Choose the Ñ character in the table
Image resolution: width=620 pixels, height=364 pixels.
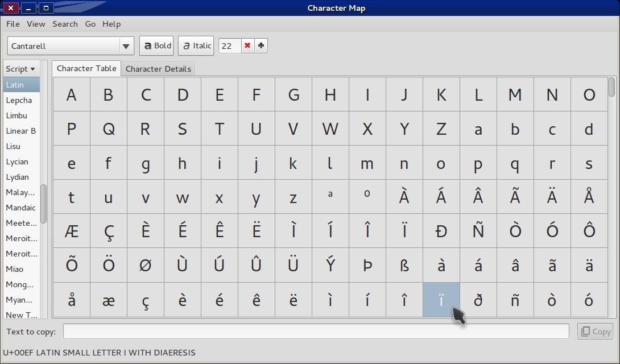click(x=478, y=231)
